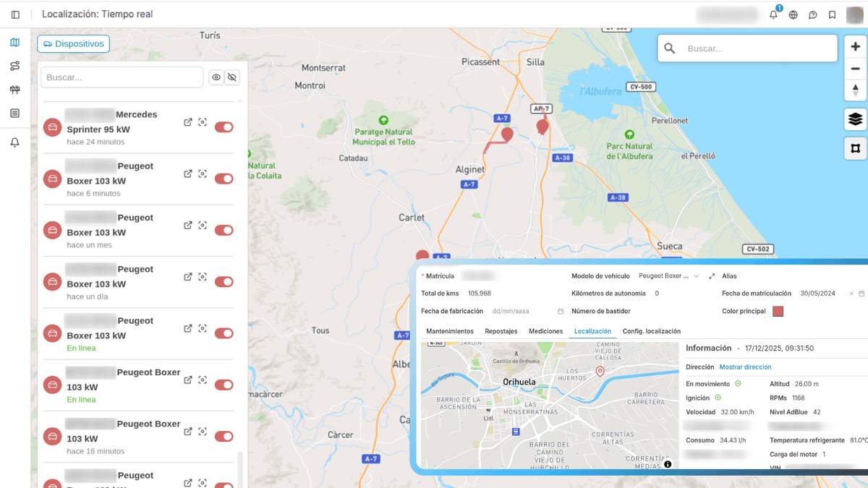Open the map view from the left sidebar
The image size is (868, 488).
pyautogui.click(x=14, y=43)
